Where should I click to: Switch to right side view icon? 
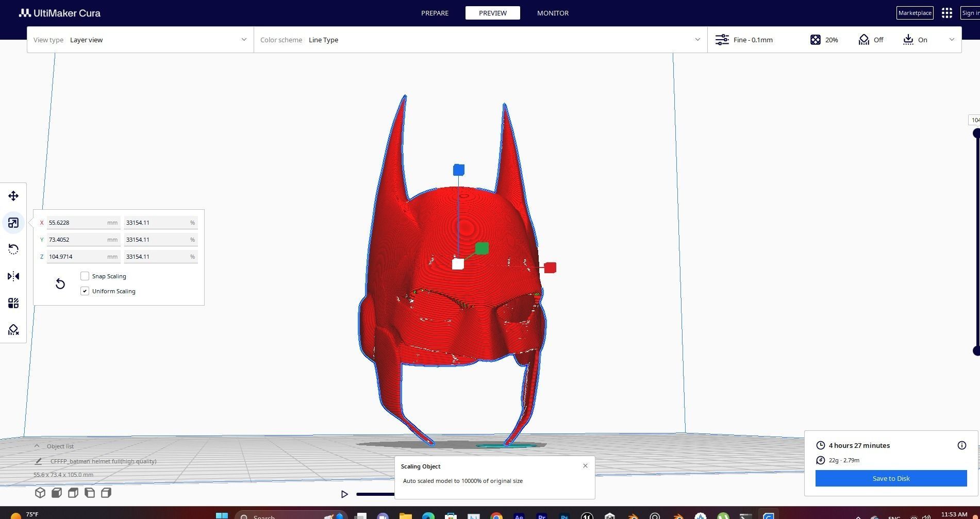[106, 493]
